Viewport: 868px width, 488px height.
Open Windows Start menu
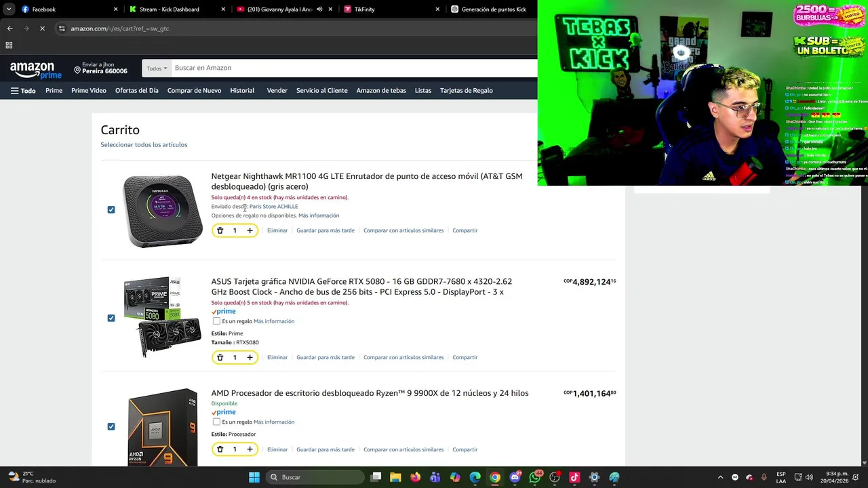tap(254, 477)
